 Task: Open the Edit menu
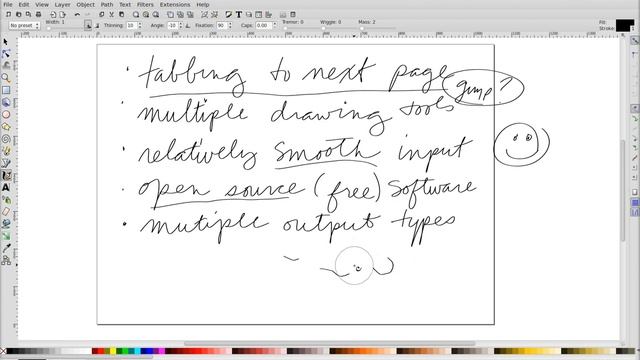pos(24,4)
